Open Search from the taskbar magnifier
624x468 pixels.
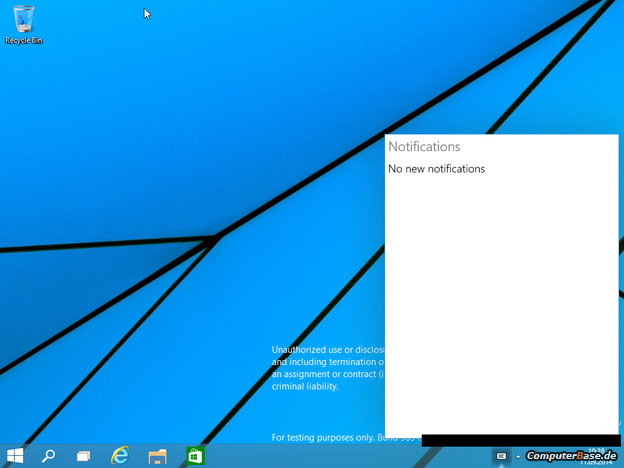click(x=48, y=456)
